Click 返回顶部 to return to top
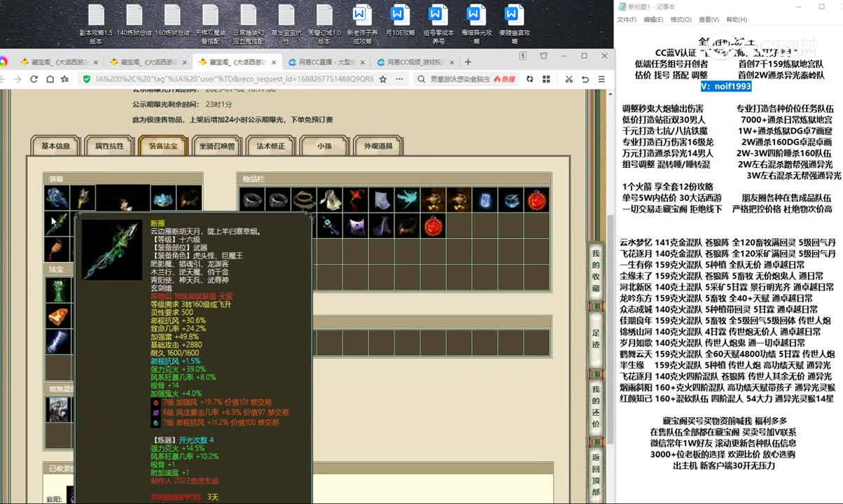This screenshot has height=504, width=843. tap(596, 475)
